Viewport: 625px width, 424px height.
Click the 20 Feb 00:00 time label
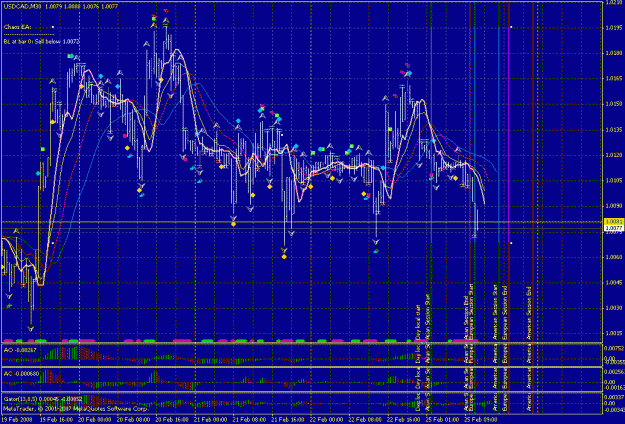point(94,419)
